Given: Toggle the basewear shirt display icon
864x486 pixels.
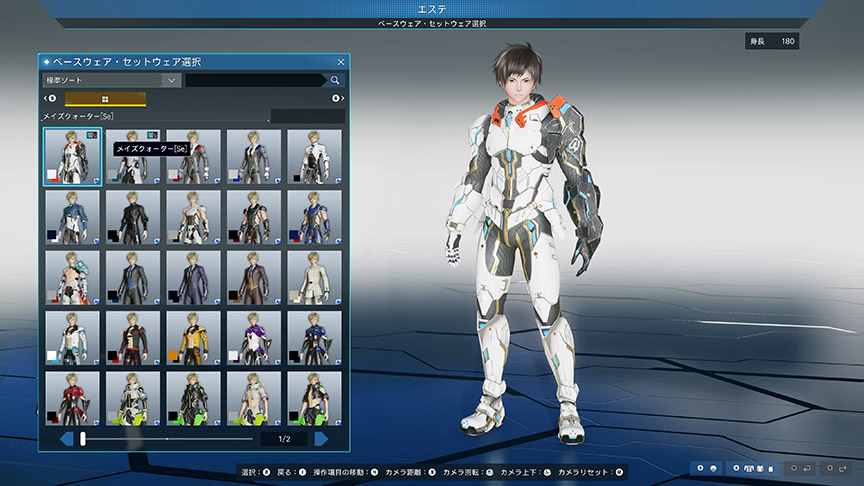Looking at the screenshot, I should pyautogui.click(x=760, y=469).
